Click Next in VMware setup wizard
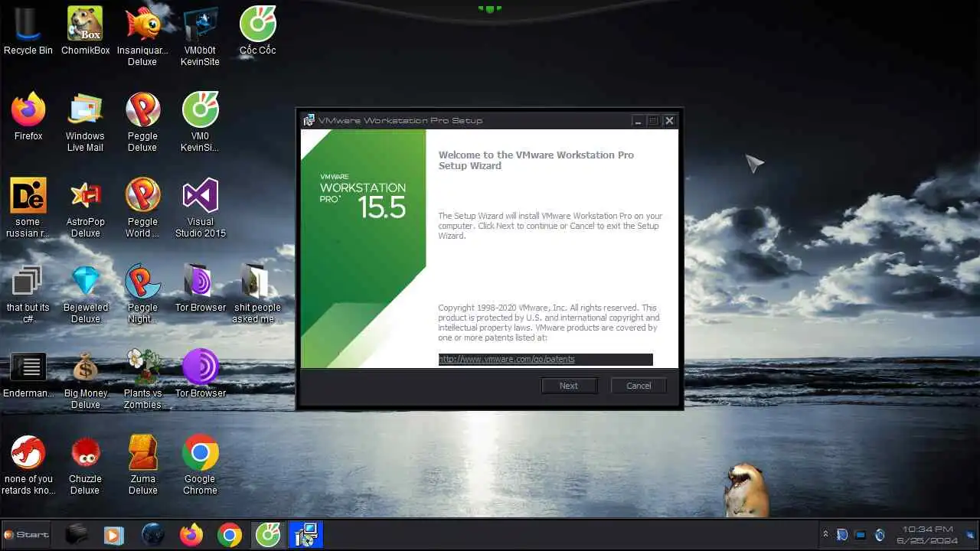Image resolution: width=980 pixels, height=551 pixels. [569, 386]
